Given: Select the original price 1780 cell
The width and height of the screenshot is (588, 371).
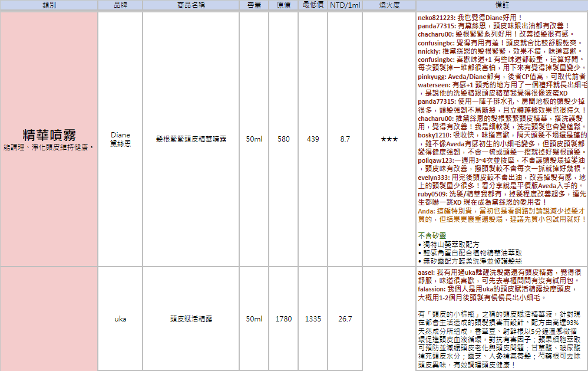Looking at the screenshot, I should coord(283,319).
